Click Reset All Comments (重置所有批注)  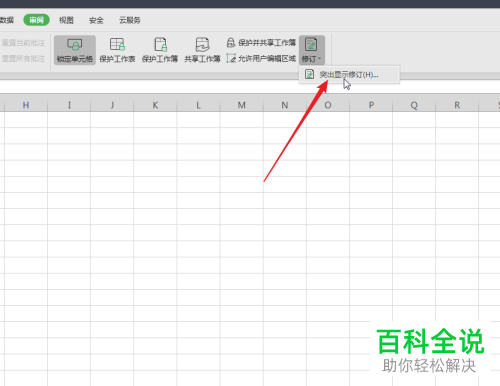coord(23,59)
